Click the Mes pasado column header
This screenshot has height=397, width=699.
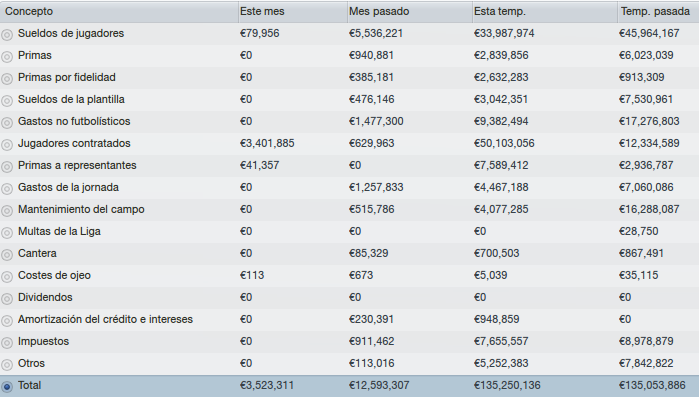pos(410,12)
